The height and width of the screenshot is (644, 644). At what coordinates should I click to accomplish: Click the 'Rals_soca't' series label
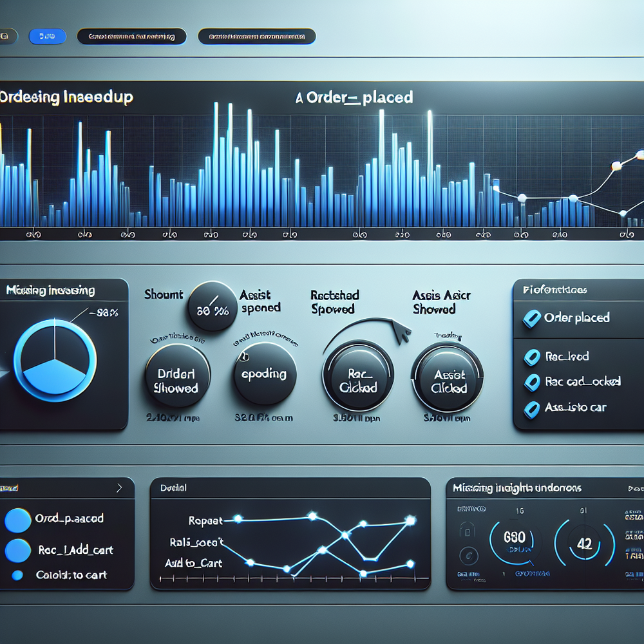coord(196,542)
